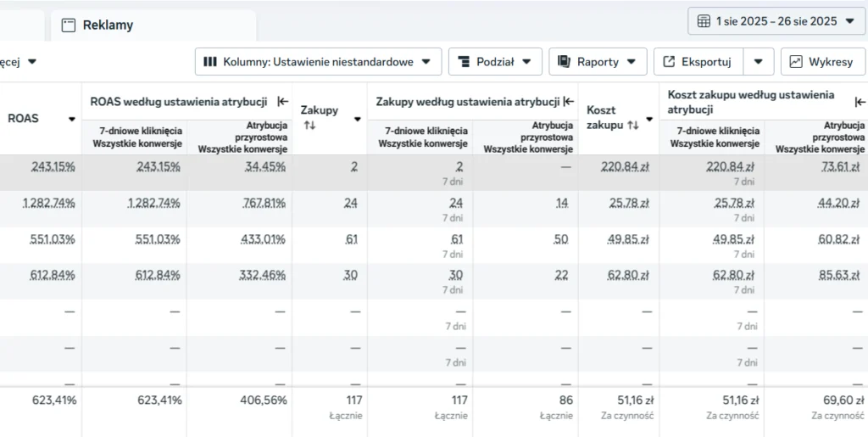Click the 767,81% incremental ROAS value

click(264, 204)
